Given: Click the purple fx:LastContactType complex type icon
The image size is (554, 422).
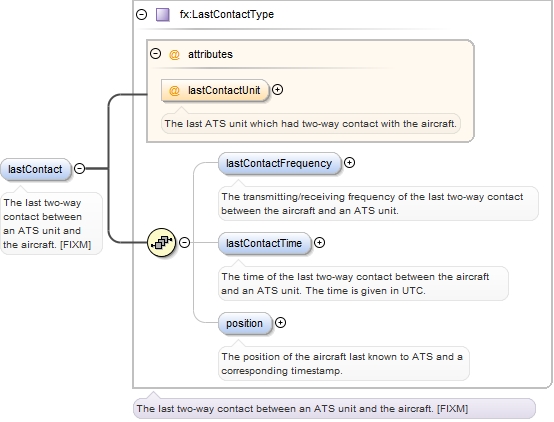Looking at the screenshot, I should click(x=163, y=14).
